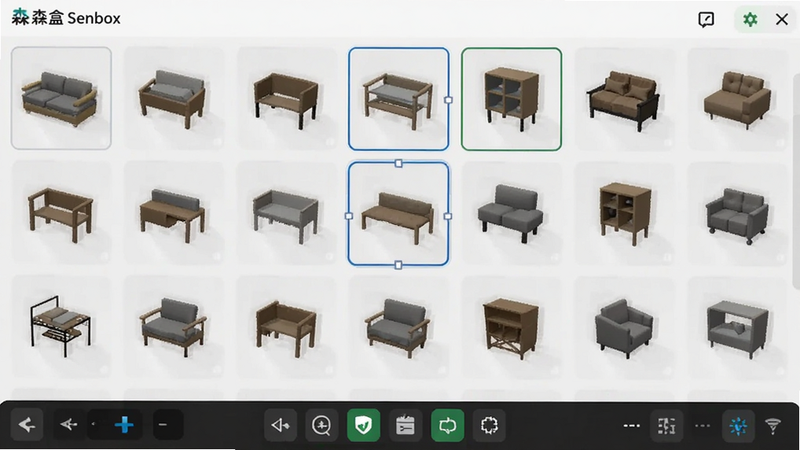Click bottom handle of brown backless bench selection
The image size is (800, 450).
coord(398,265)
